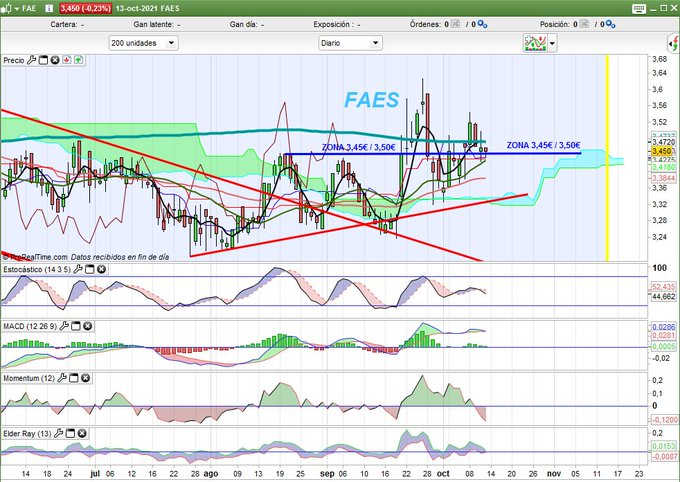Maximize the MACD indicator panel
Screen dimensions: 680x482
point(76,326)
